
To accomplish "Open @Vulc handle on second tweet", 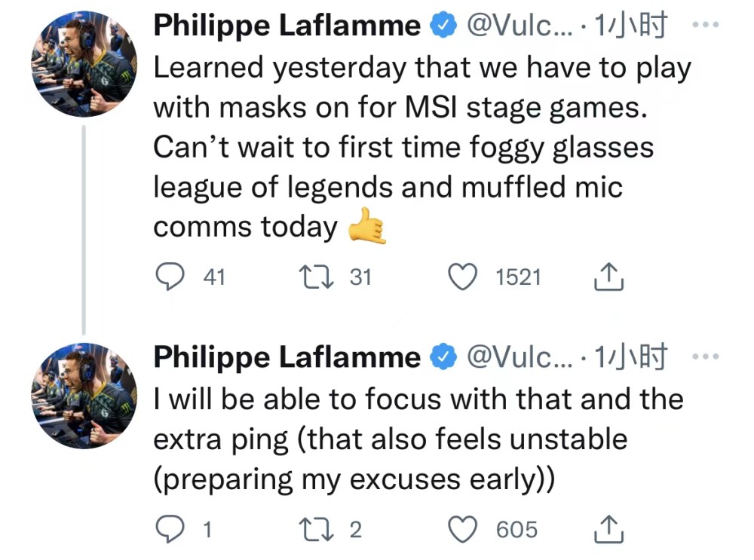I will pos(519,357).
